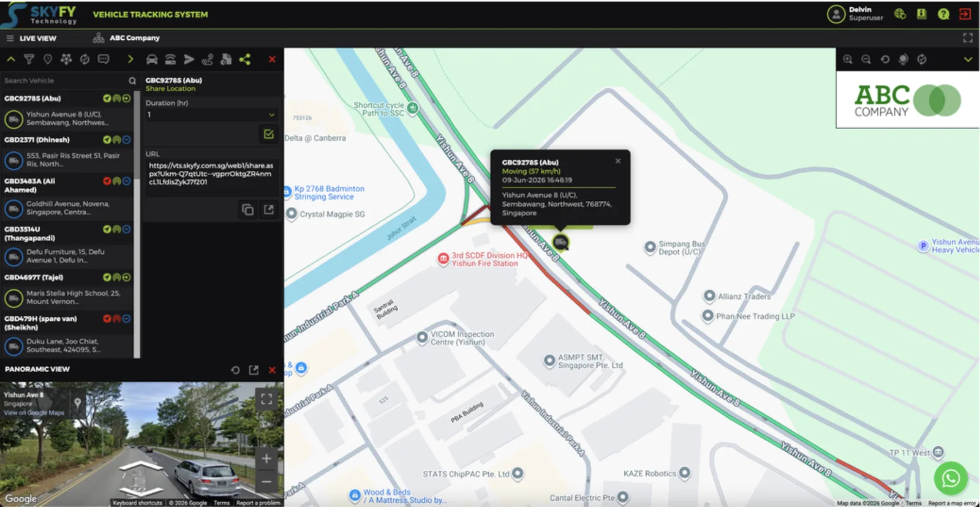The width and height of the screenshot is (980, 510).
Task: Copy the share URL with copy icon
Action: [x=247, y=210]
